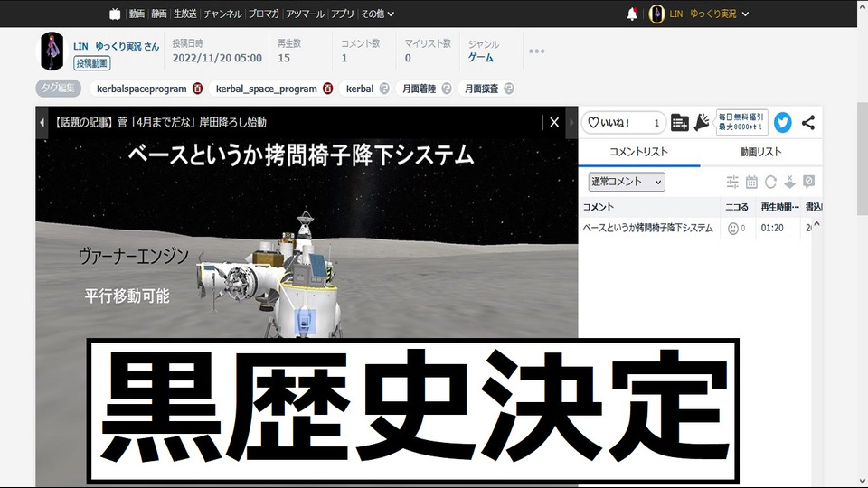The image size is (868, 488).
Task: Click the LIN user avatar in header
Action: coord(656,14)
